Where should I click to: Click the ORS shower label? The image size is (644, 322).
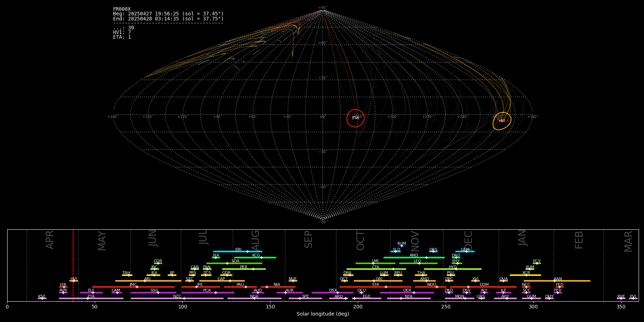coord(433,250)
